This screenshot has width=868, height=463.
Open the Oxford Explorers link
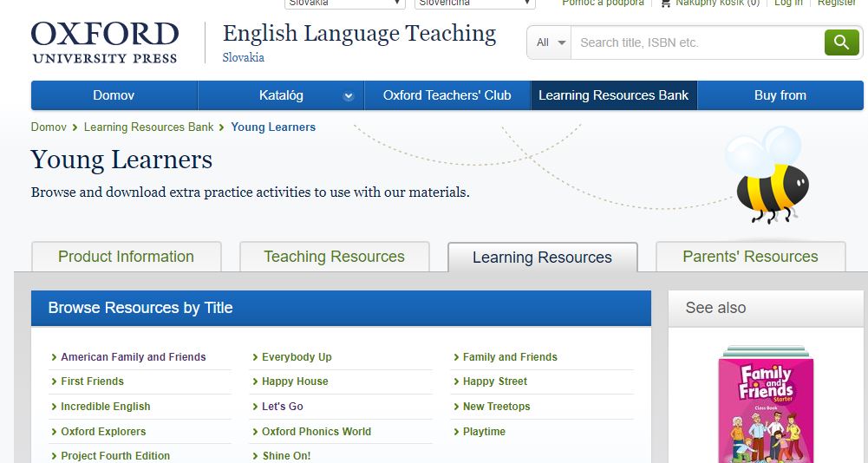coord(103,432)
